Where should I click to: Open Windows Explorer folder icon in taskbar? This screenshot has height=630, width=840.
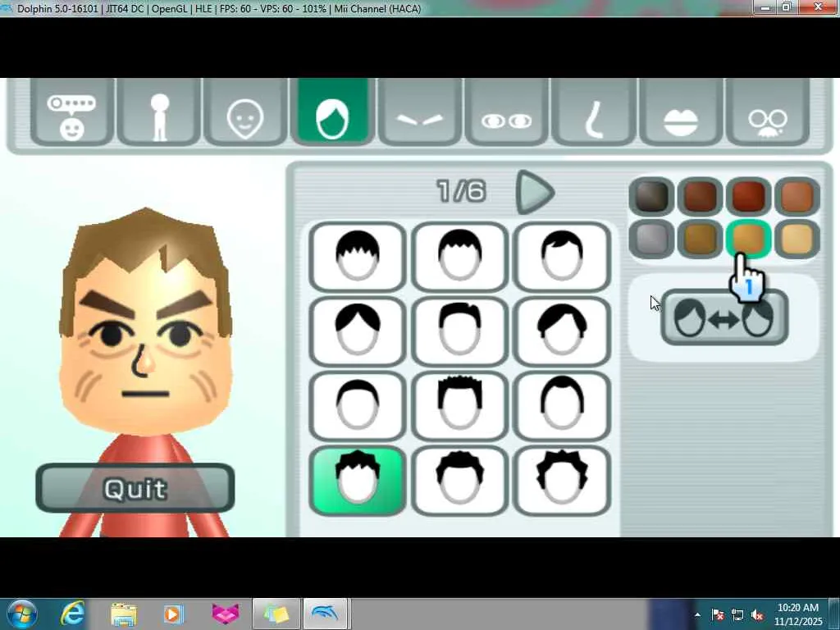(x=123, y=614)
